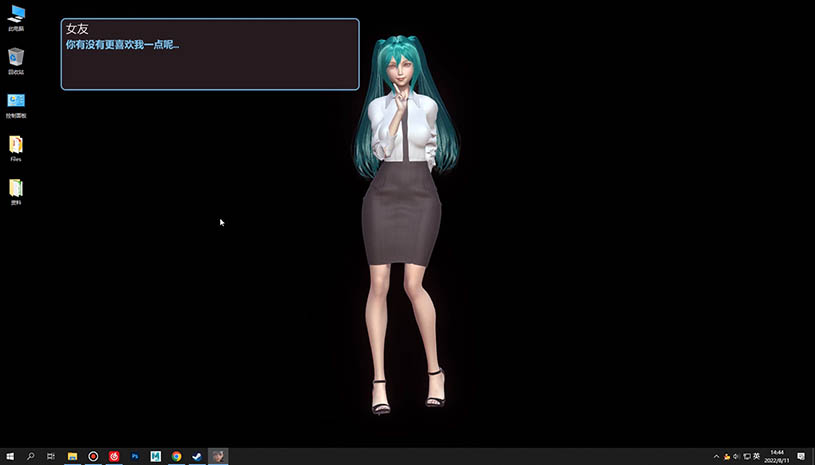Open Google Chrome from the taskbar
The height and width of the screenshot is (465, 815).
(x=176, y=456)
